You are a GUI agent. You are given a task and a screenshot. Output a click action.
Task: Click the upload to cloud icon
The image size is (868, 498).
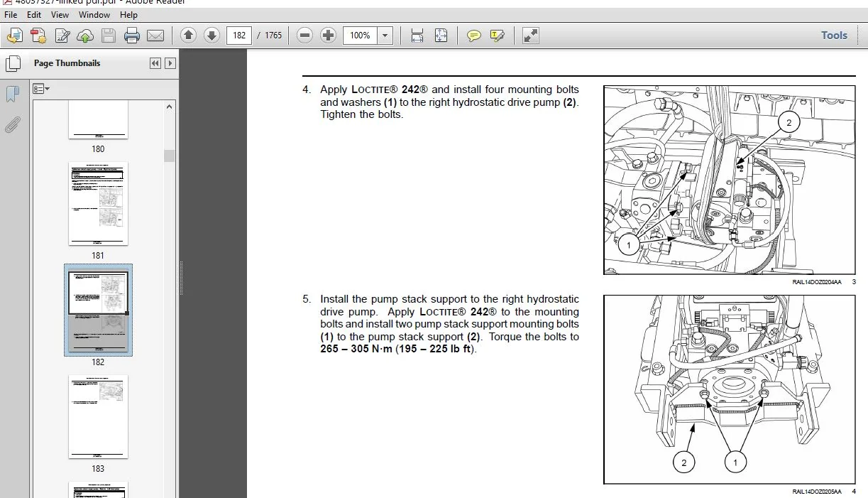[x=85, y=36]
